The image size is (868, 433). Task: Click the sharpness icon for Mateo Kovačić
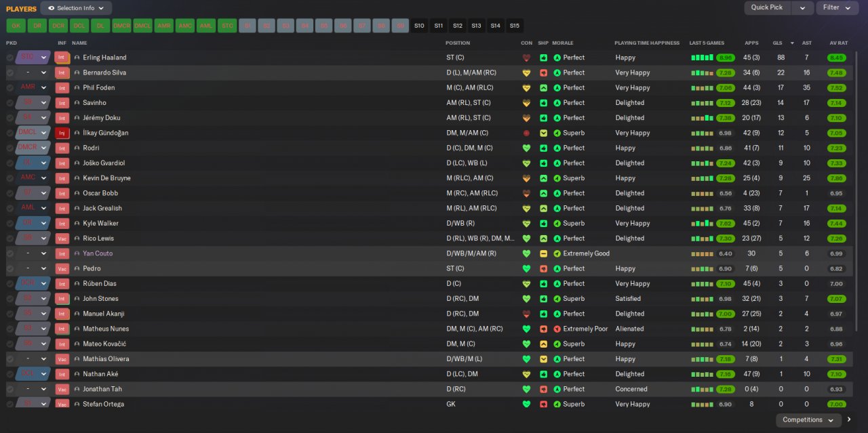543,344
